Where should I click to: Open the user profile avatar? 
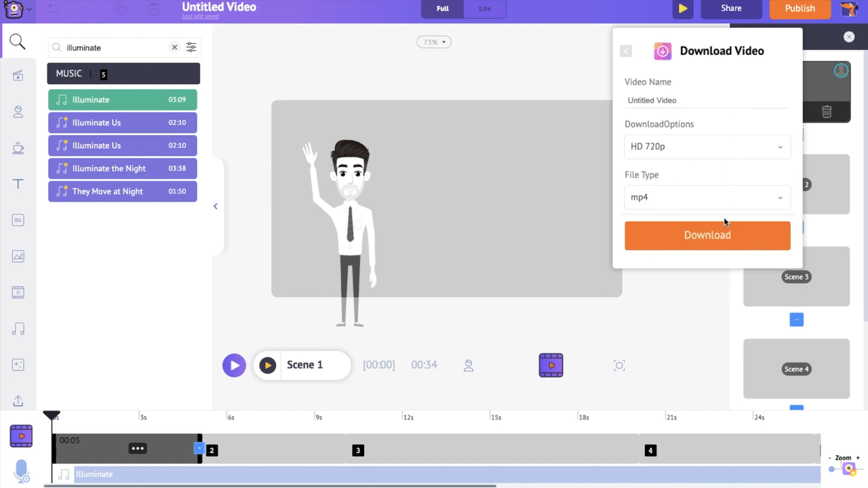click(x=850, y=9)
